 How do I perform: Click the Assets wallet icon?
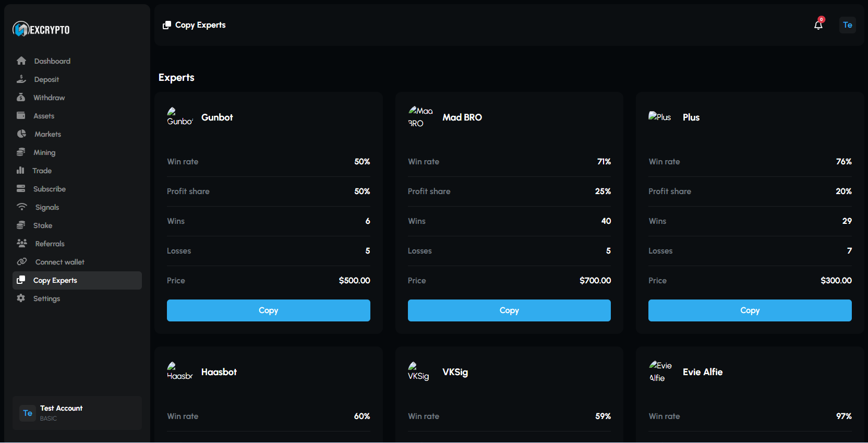pos(21,116)
